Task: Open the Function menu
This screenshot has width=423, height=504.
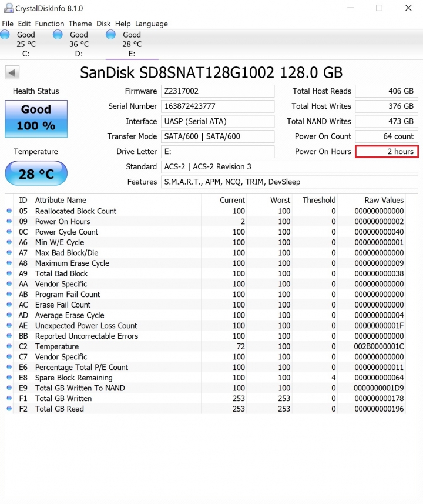Action: tap(49, 24)
